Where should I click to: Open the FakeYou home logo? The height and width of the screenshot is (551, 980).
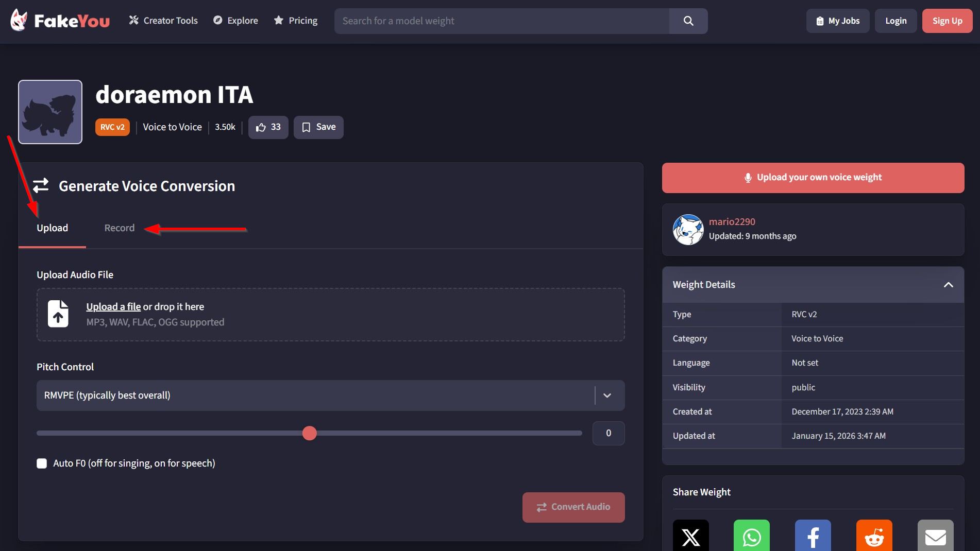point(60,21)
